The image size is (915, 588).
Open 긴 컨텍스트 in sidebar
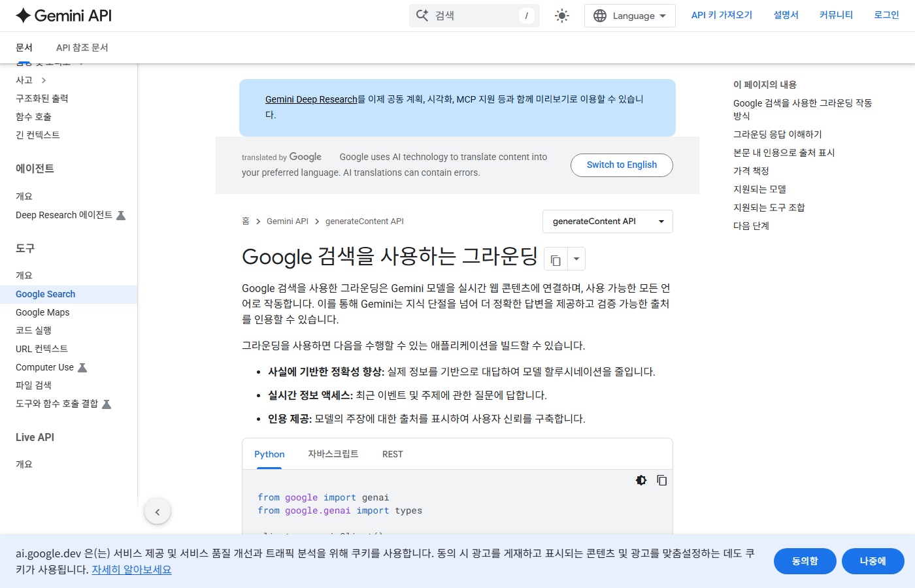[x=38, y=135]
